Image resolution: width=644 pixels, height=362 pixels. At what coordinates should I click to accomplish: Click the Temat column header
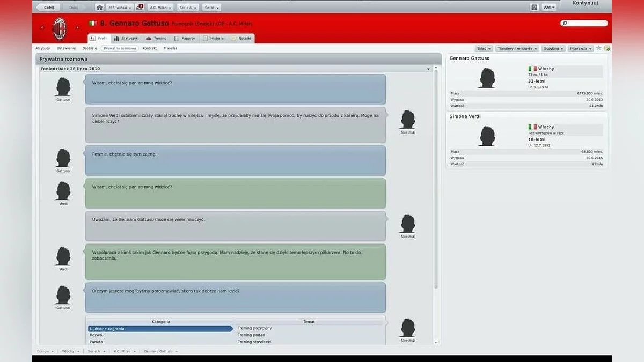[x=309, y=322]
